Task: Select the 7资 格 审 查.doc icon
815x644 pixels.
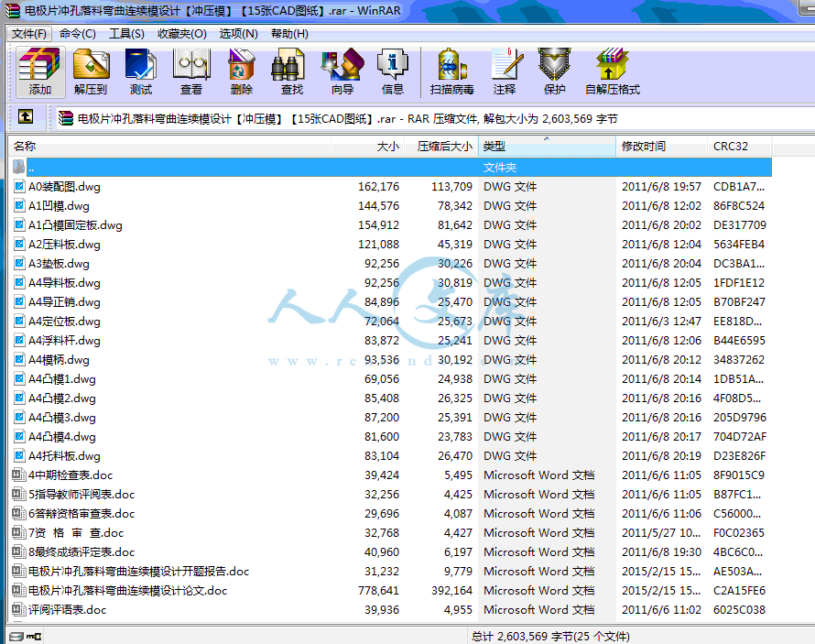Action: click(x=19, y=532)
